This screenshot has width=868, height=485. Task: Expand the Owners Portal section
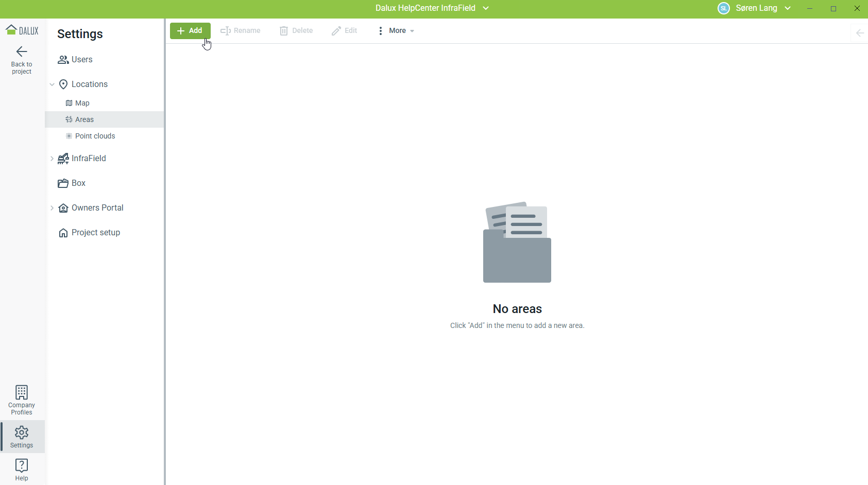pos(52,208)
